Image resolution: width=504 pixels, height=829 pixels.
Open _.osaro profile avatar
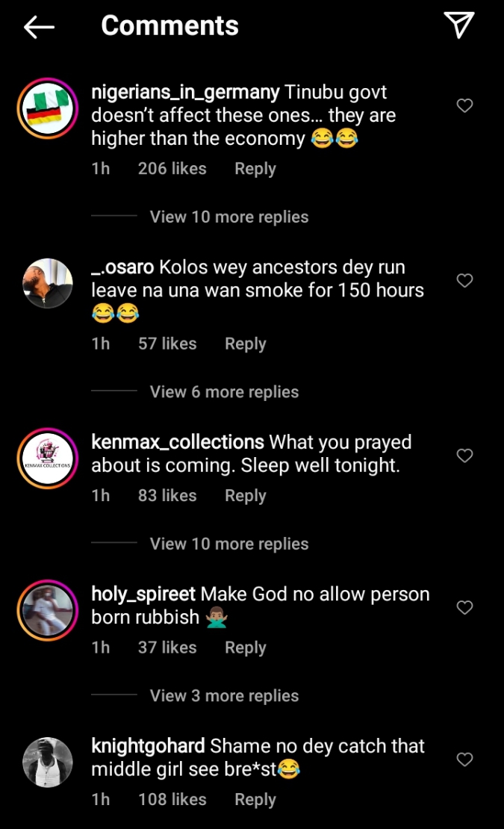click(x=47, y=284)
